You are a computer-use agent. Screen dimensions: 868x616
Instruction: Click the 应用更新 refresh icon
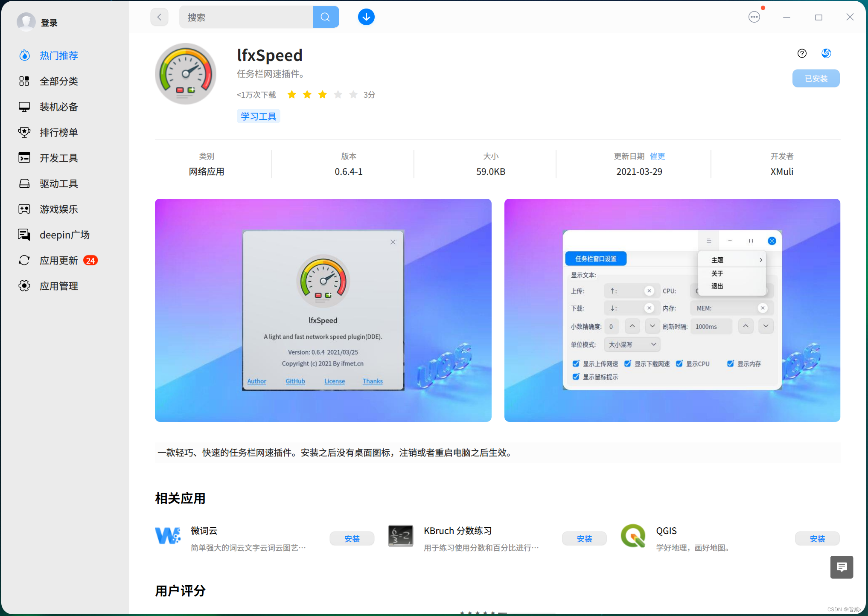(x=24, y=260)
